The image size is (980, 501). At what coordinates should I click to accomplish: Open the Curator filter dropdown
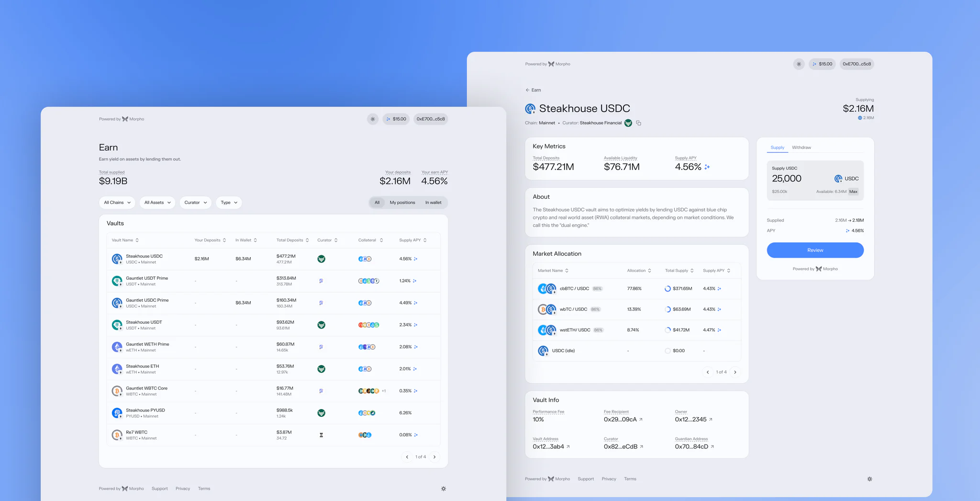click(x=196, y=203)
